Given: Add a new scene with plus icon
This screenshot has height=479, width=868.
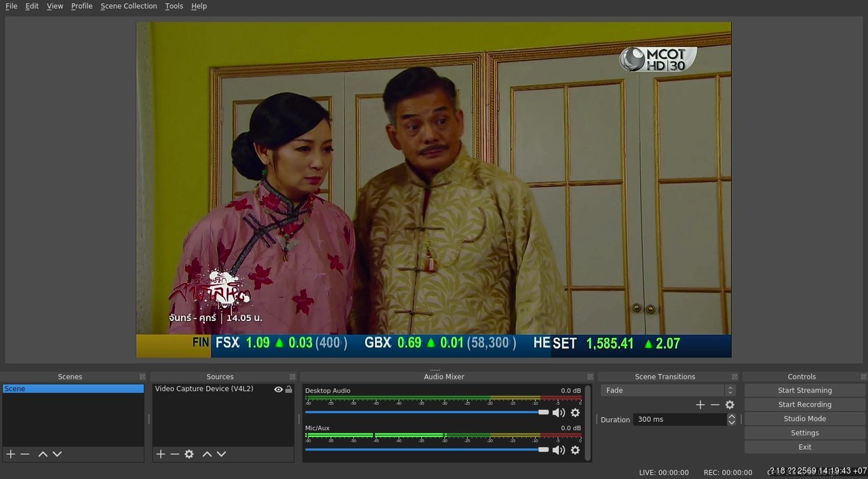Looking at the screenshot, I should pyautogui.click(x=10, y=454).
